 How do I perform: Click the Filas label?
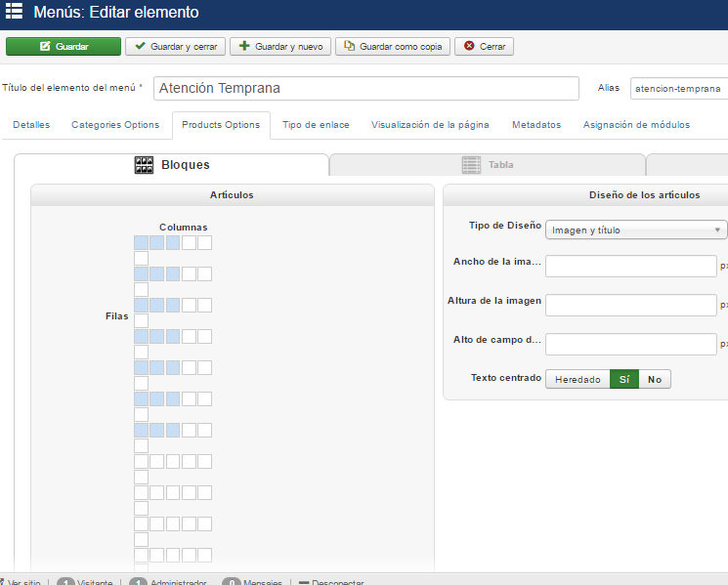point(116,315)
